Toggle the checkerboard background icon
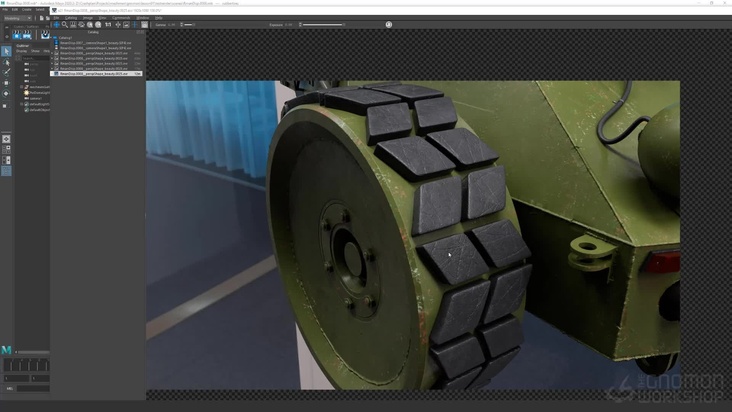 point(144,25)
